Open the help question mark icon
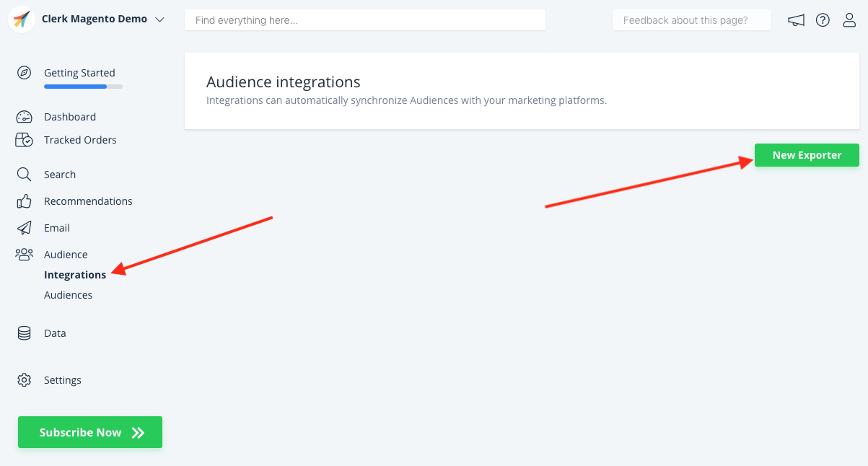Viewport: 868px width, 466px height. coord(823,20)
